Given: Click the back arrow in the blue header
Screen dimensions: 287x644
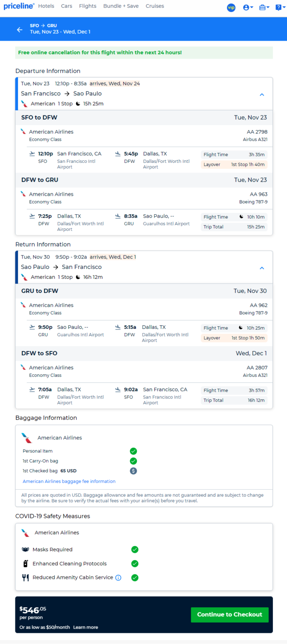Looking at the screenshot, I should pyautogui.click(x=19, y=30).
